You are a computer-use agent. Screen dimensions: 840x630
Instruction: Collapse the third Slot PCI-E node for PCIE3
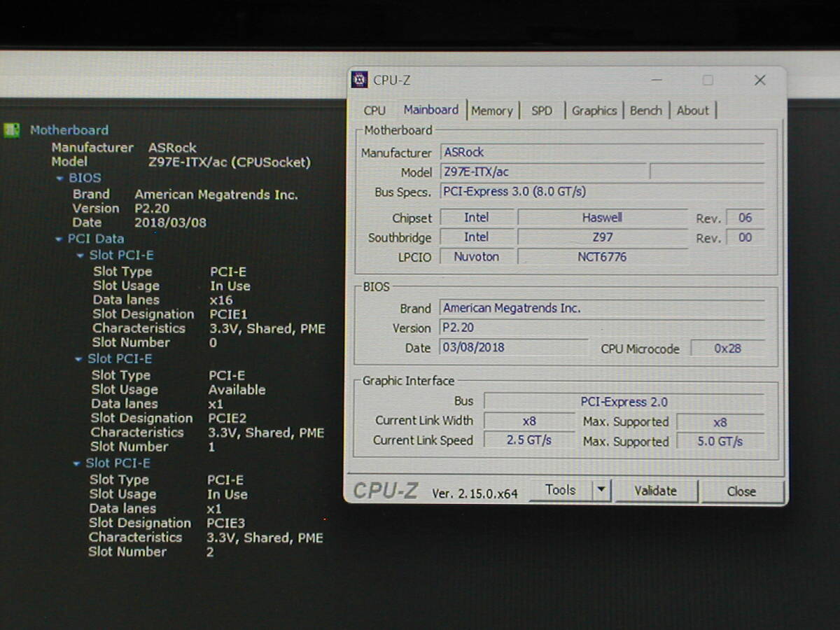tap(76, 464)
